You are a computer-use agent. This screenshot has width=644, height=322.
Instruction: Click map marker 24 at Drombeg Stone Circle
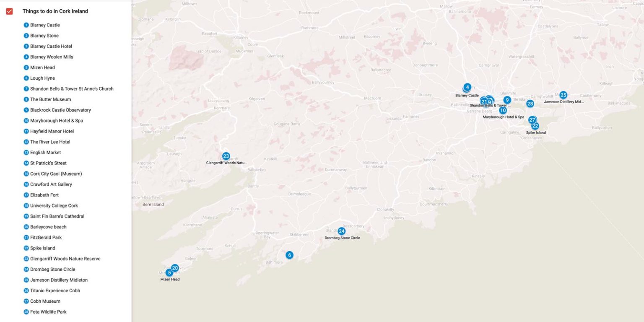tap(342, 231)
